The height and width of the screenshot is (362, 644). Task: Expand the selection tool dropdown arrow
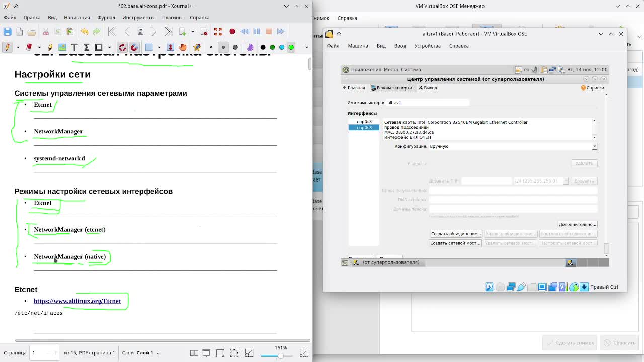tap(159, 47)
